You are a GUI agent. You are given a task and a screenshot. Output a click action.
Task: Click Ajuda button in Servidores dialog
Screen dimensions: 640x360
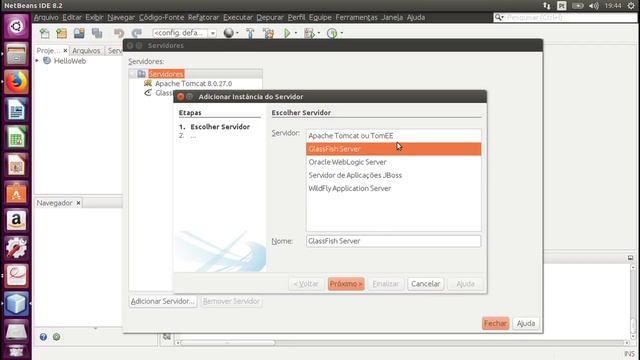[x=526, y=323]
